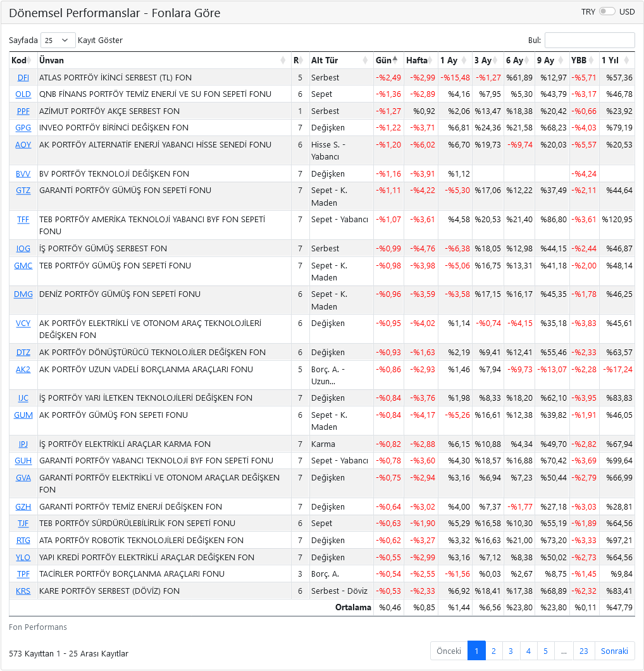The image size is (644, 671).
Task: Sort table by 1 Ay column
Action: pos(455,60)
